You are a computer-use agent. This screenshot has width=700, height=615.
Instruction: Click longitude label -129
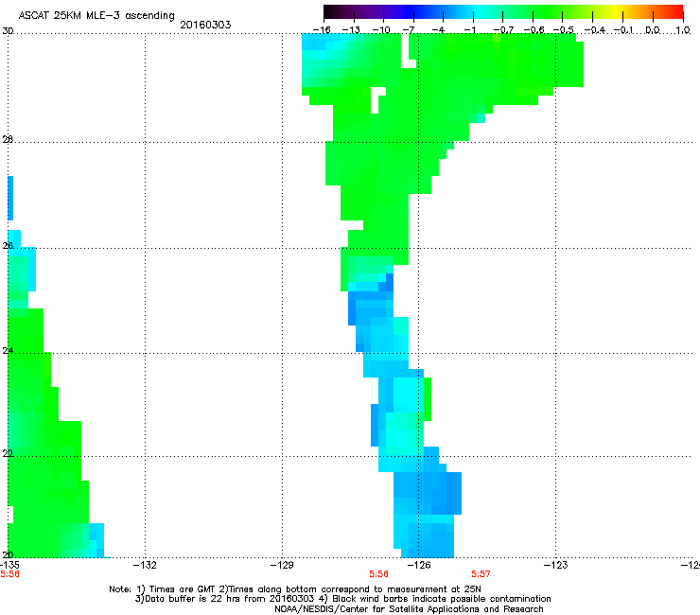[282, 565]
